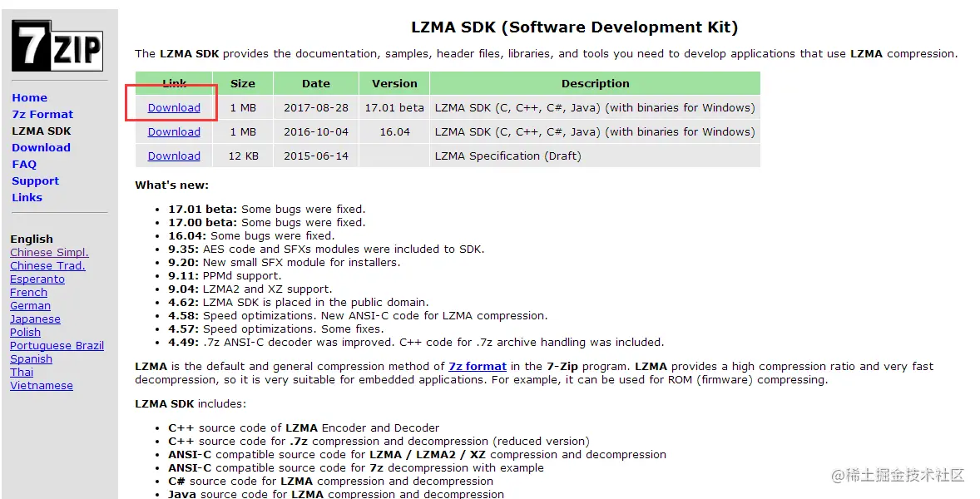Switch language to Spanish
Viewport: 980px width, 499px height.
32,359
